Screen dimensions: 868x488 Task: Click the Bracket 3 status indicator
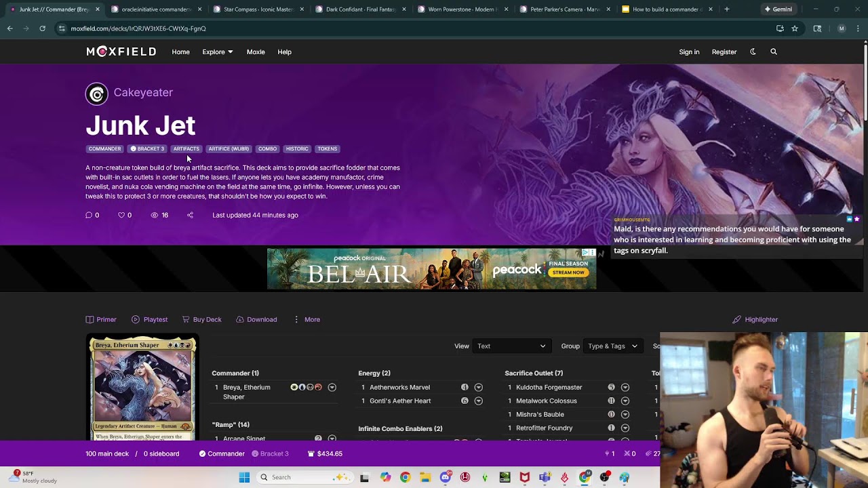[x=270, y=453]
